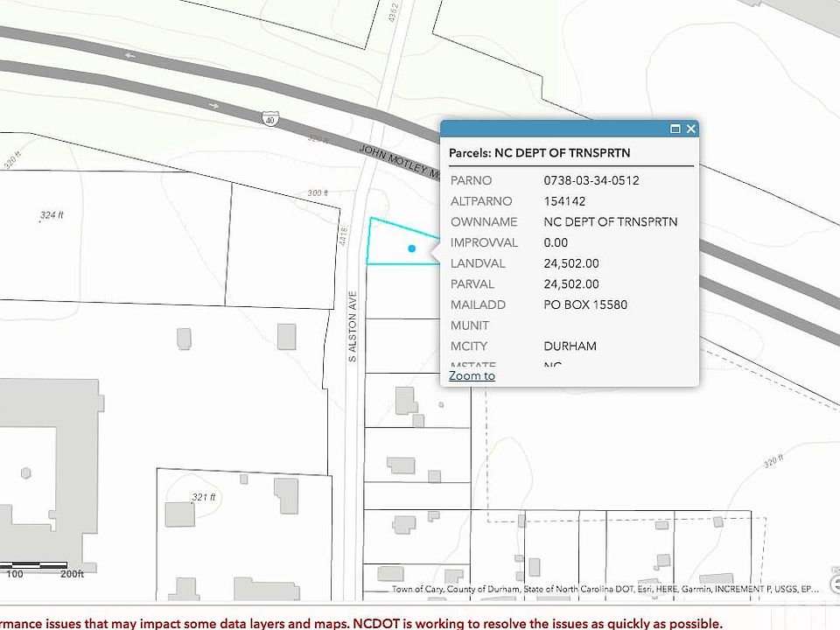Select the 4418 address label on the road

click(343, 236)
